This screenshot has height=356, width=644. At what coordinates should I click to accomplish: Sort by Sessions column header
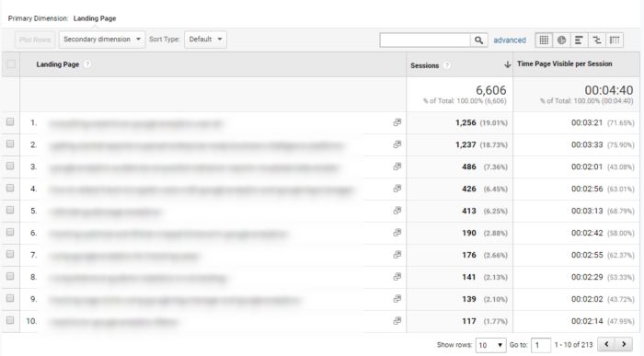pyautogui.click(x=425, y=65)
